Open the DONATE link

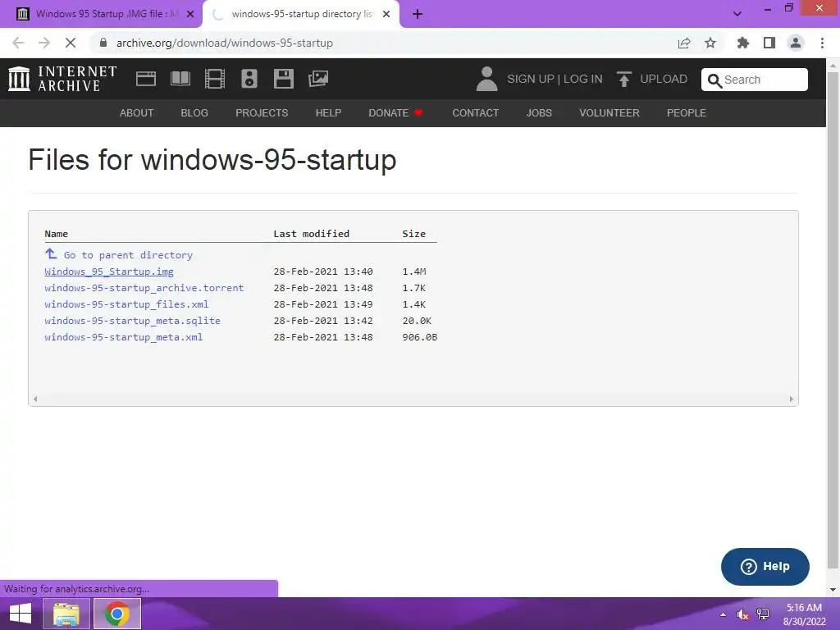[x=396, y=113]
